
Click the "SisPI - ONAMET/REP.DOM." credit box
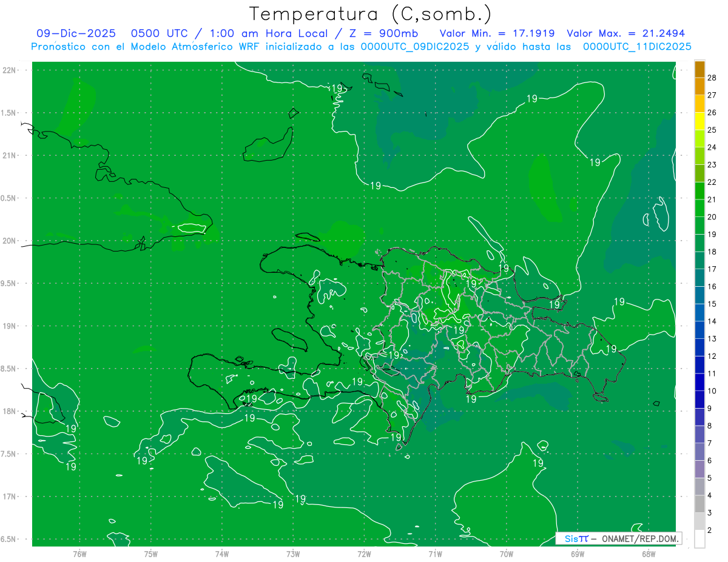[x=618, y=538]
